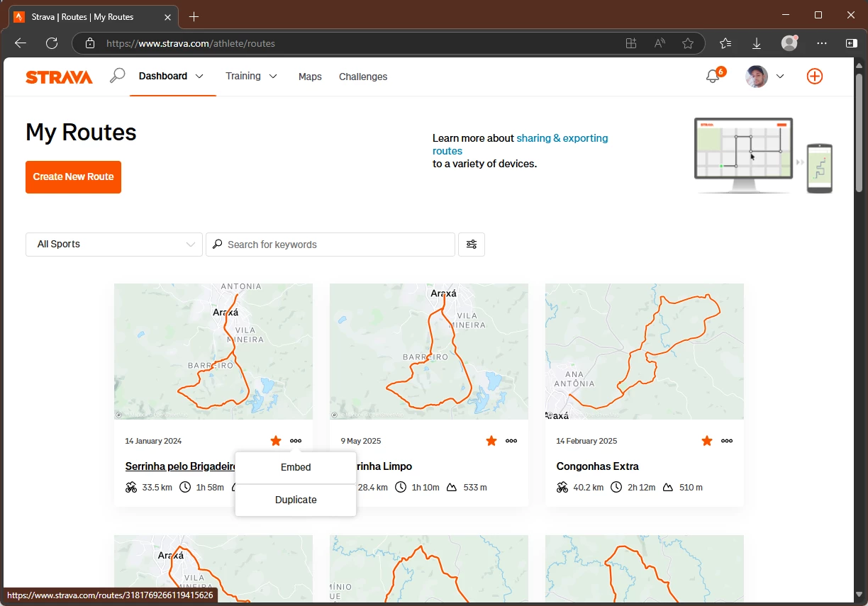Open the search magnifier in Strava header
868x606 pixels.
[x=117, y=76]
